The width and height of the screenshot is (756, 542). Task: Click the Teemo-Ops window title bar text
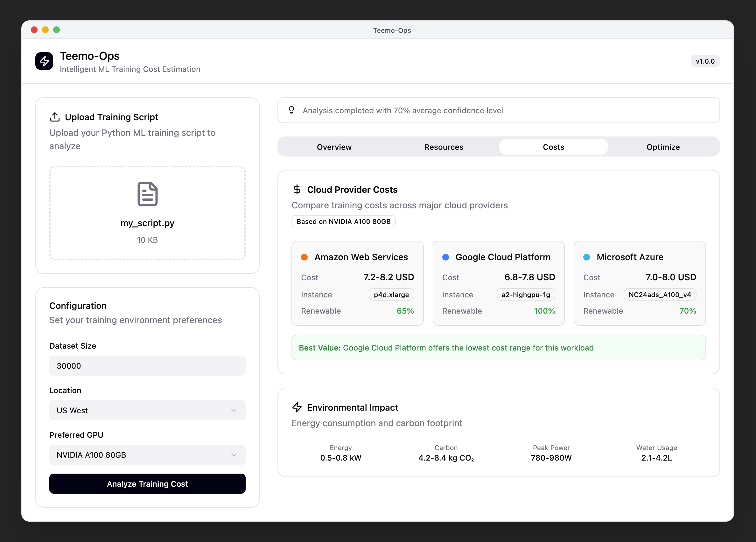click(392, 30)
